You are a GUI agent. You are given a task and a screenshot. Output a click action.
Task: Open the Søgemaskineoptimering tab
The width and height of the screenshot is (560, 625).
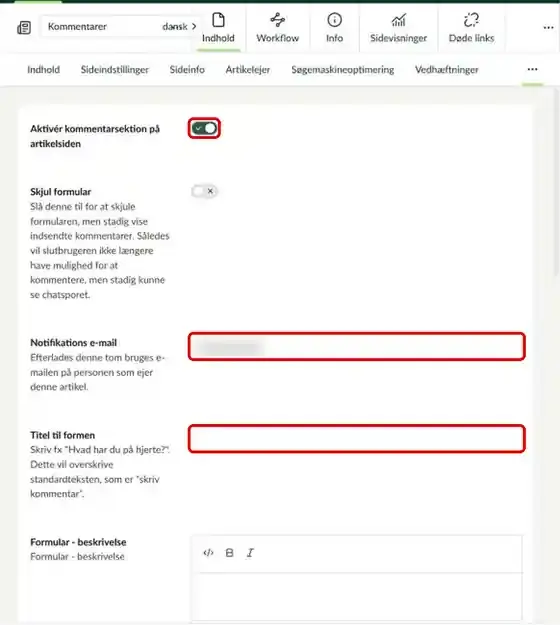pyautogui.click(x=342, y=69)
